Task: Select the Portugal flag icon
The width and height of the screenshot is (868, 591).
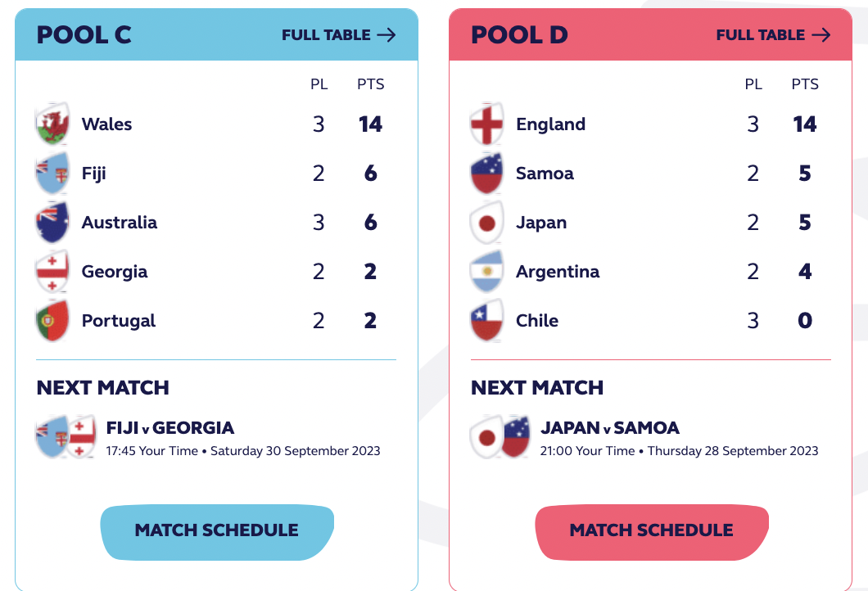Action: click(52, 320)
